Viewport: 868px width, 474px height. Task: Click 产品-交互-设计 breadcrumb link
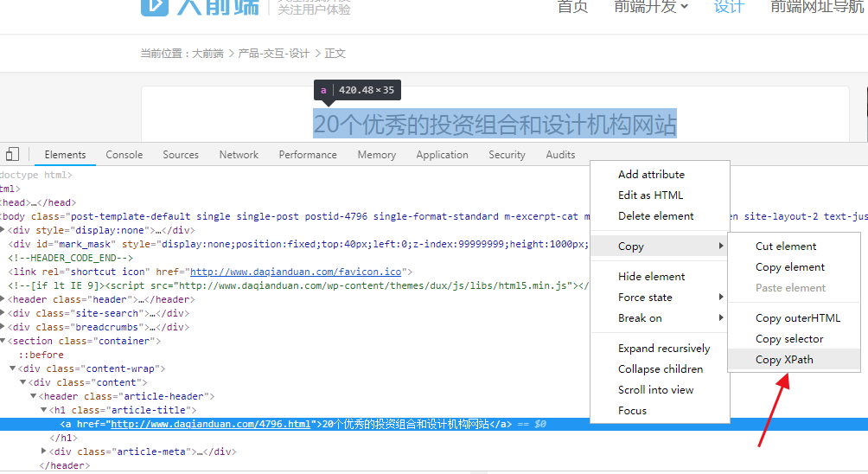tap(273, 54)
